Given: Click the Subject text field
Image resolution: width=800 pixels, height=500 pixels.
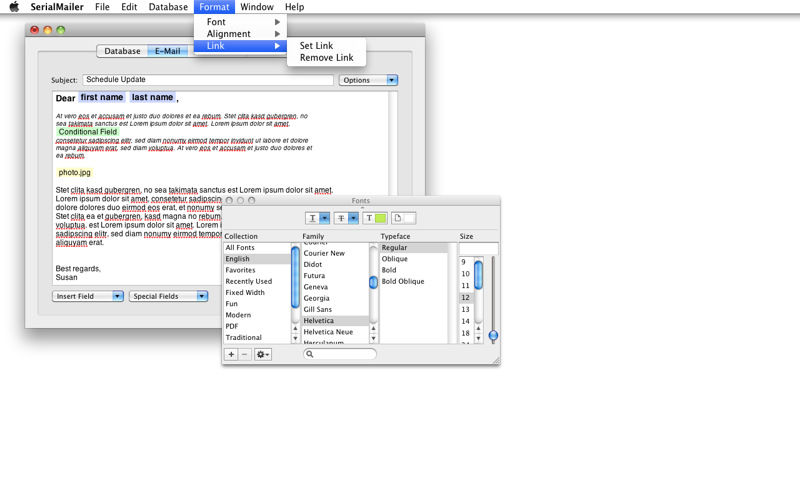Looking at the screenshot, I should pyautogui.click(x=208, y=80).
